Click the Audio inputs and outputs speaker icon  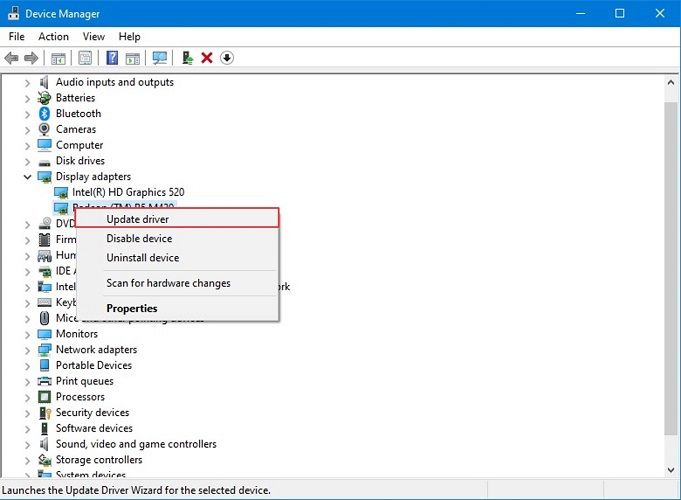click(44, 82)
